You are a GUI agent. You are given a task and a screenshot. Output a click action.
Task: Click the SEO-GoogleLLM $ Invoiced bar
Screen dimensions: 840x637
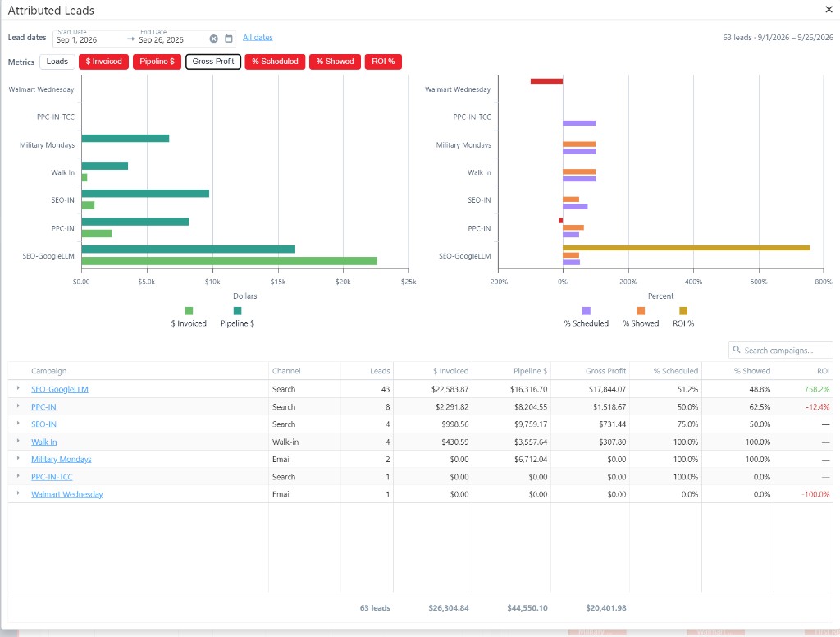tap(230, 261)
